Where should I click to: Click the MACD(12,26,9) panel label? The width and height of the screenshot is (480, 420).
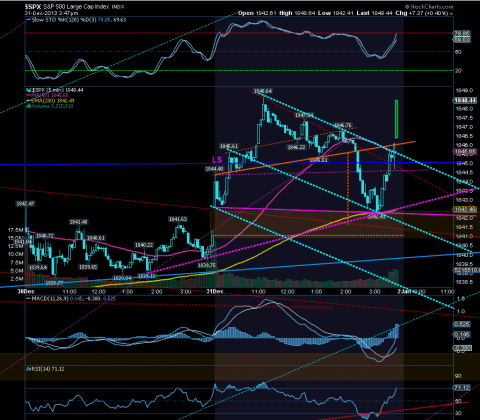49,298
